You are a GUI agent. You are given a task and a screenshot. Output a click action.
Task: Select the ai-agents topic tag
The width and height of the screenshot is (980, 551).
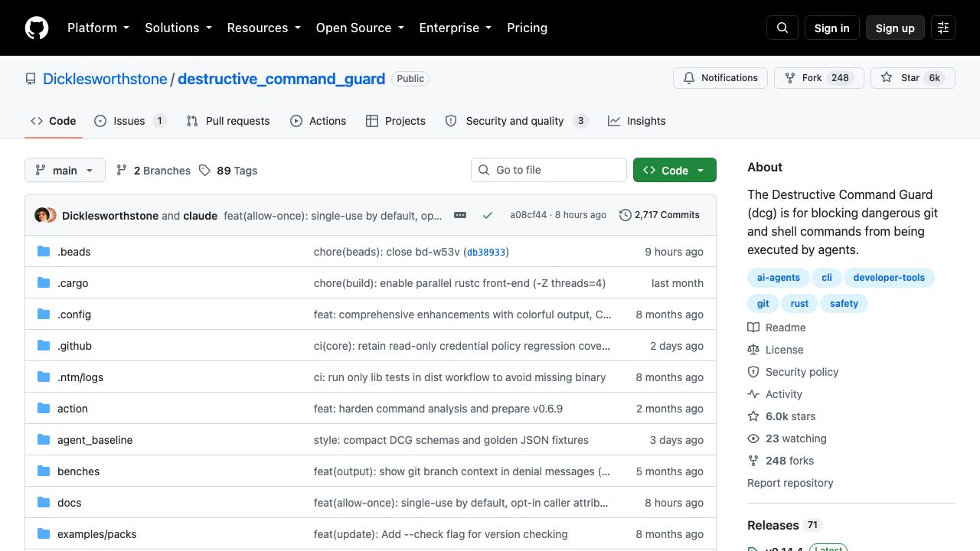coord(779,278)
